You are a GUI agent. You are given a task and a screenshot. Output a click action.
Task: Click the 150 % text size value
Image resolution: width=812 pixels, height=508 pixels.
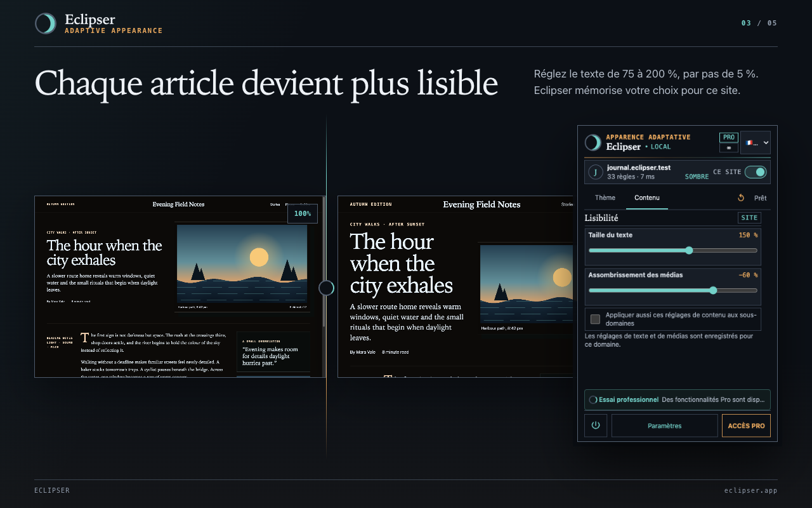coord(748,235)
